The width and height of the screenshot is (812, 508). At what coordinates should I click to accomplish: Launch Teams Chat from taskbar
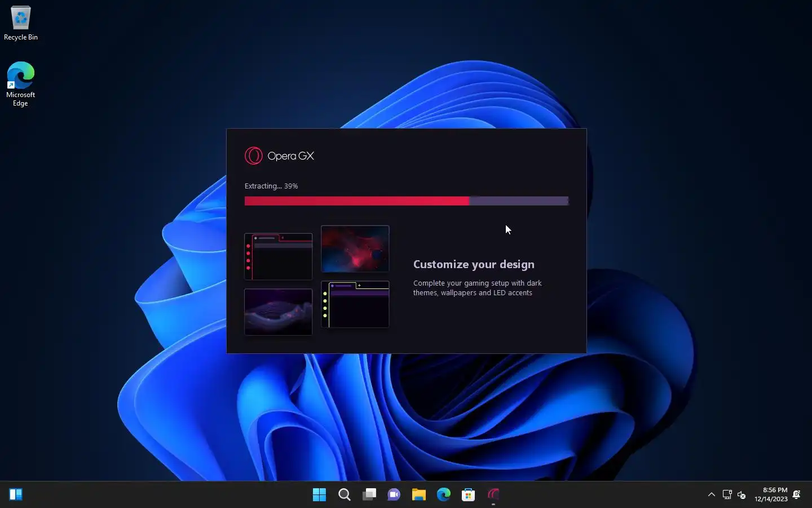coord(394,494)
